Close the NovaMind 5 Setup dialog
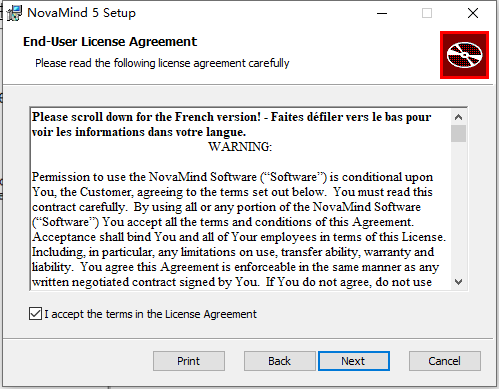Image resolution: width=499 pixels, height=389 pixels. point(473,13)
